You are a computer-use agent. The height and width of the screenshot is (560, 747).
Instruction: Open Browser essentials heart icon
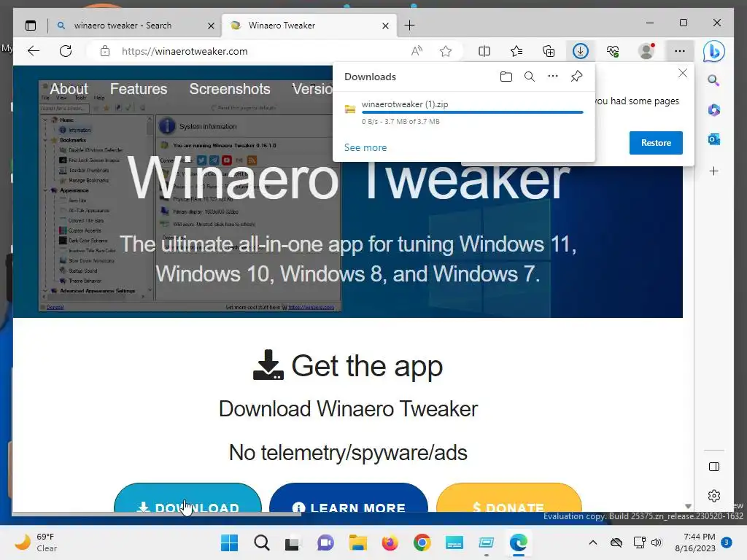(613, 51)
